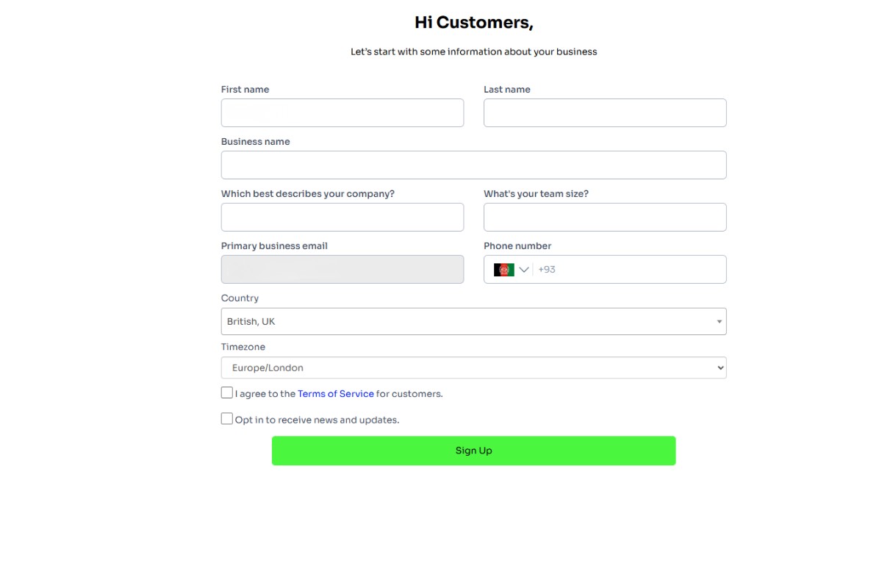The image size is (882, 588).
Task: Click the Last name input field
Action: (604, 112)
